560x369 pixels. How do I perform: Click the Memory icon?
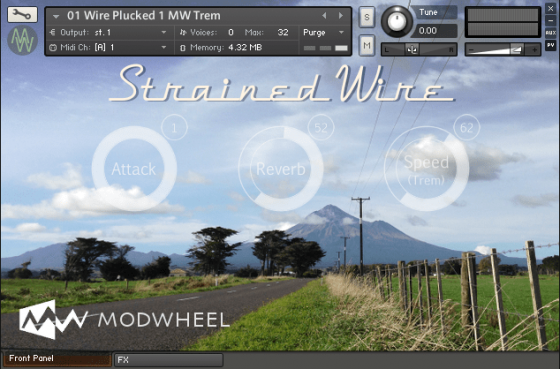pyautogui.click(x=183, y=48)
